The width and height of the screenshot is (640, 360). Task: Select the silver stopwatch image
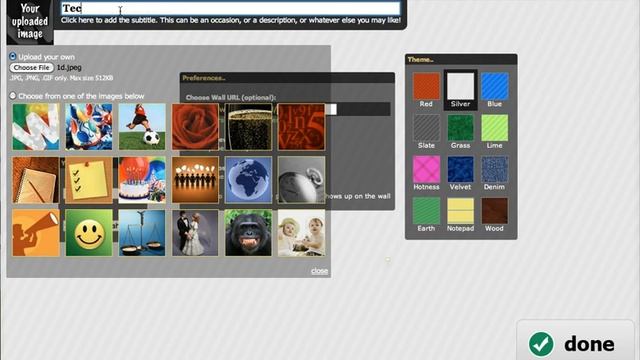(301, 180)
